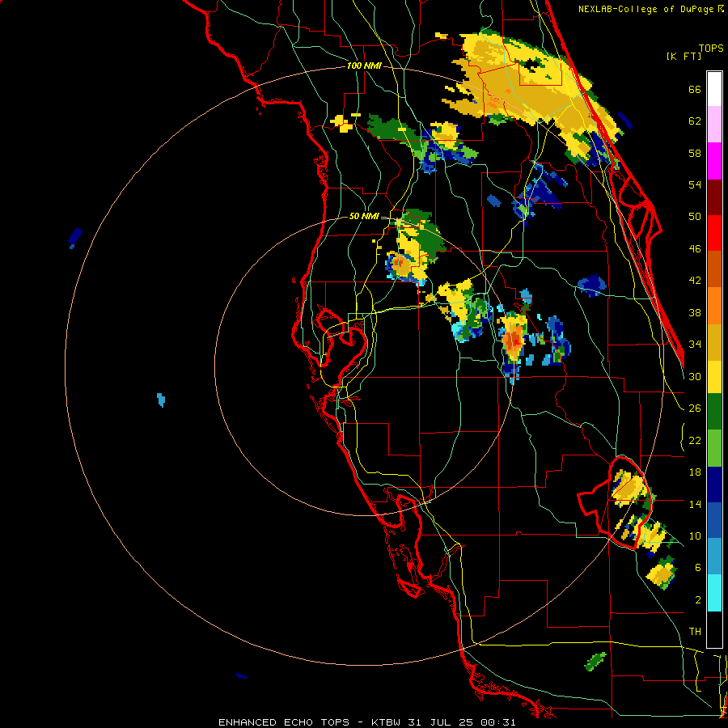Click the 50 NMI range ring label
The image size is (728, 728).
[364, 216]
